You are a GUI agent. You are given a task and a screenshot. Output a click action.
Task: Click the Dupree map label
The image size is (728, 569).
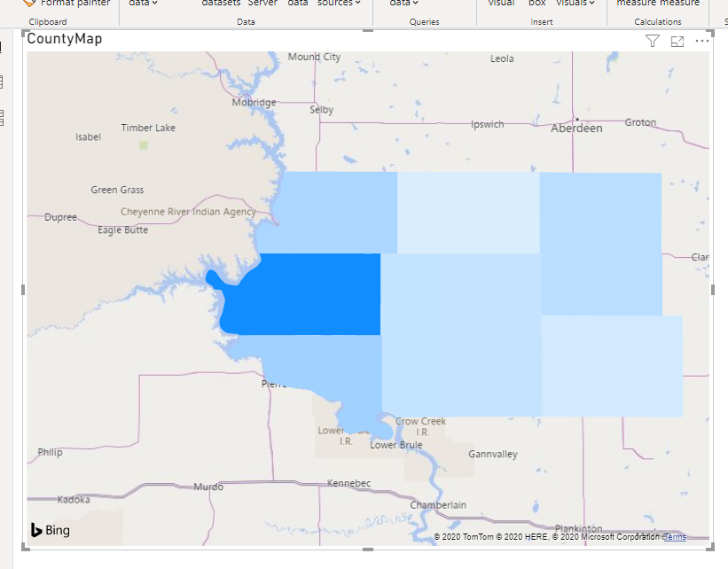(x=60, y=218)
